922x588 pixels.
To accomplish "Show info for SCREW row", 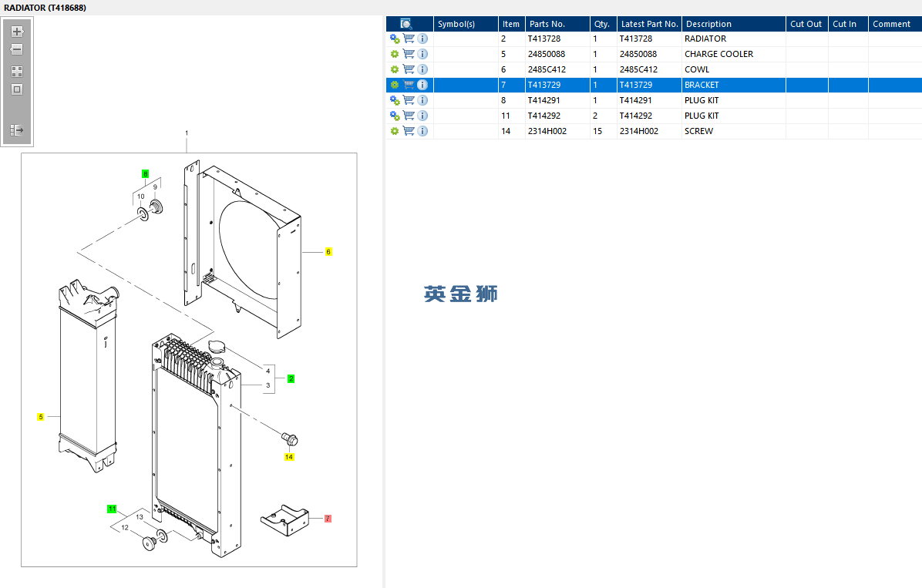I will 422,131.
